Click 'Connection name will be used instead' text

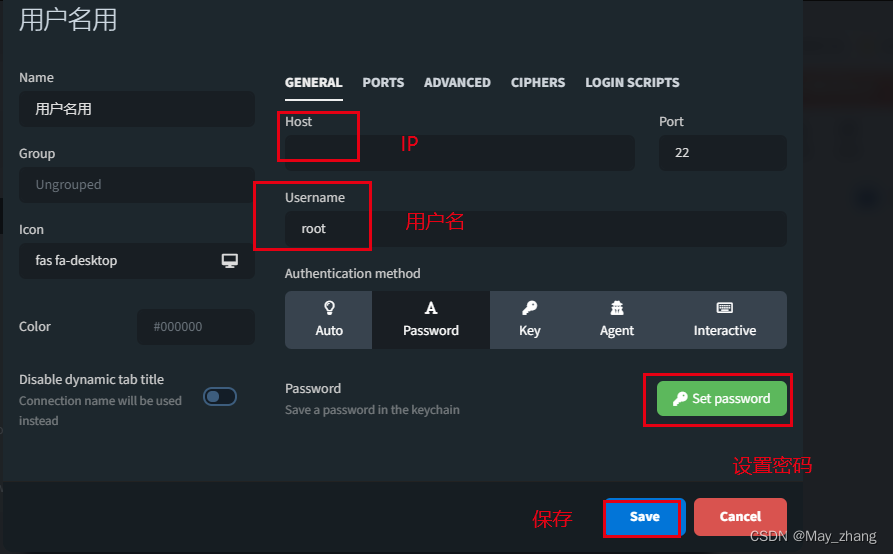click(100, 411)
